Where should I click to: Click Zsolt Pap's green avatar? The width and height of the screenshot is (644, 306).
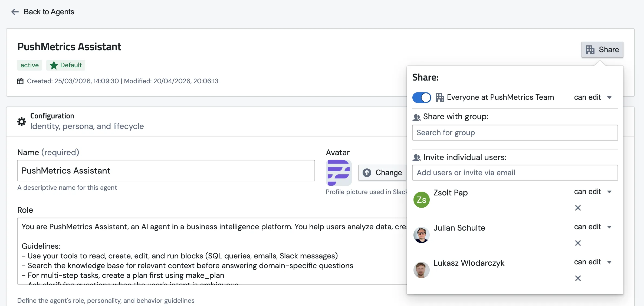[x=422, y=200]
